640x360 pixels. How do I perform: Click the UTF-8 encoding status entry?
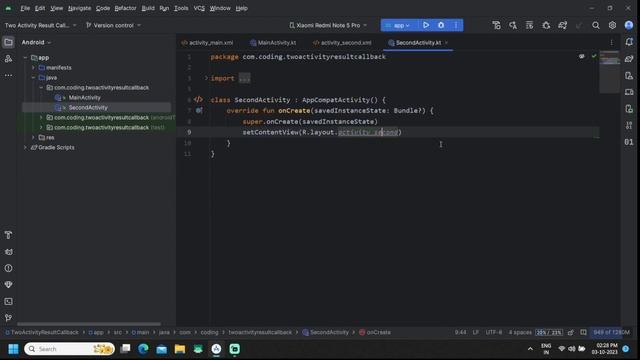click(494, 332)
